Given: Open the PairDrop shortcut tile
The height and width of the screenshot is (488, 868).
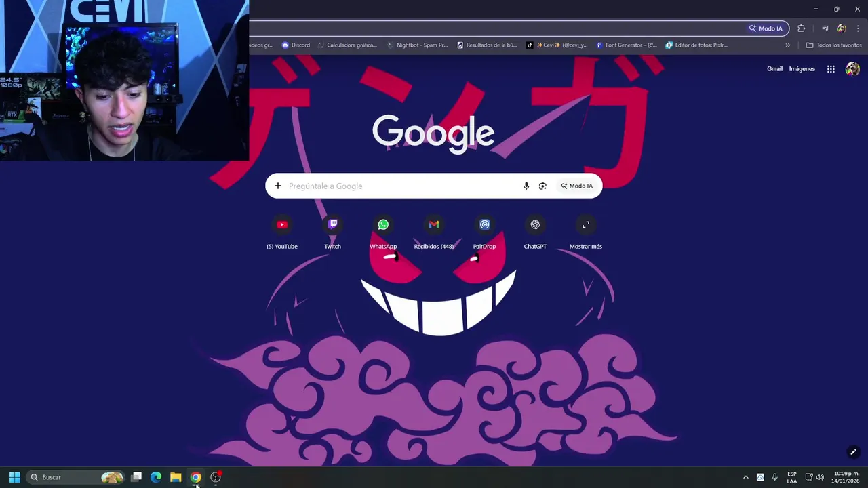Looking at the screenshot, I should tap(484, 232).
